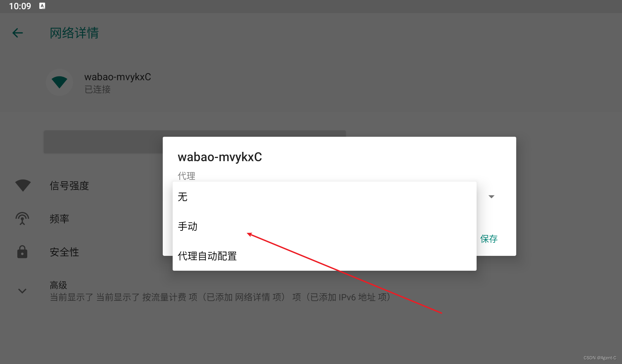The height and width of the screenshot is (364, 622).
Task: Click the 安全性 row label
Action: (64, 252)
